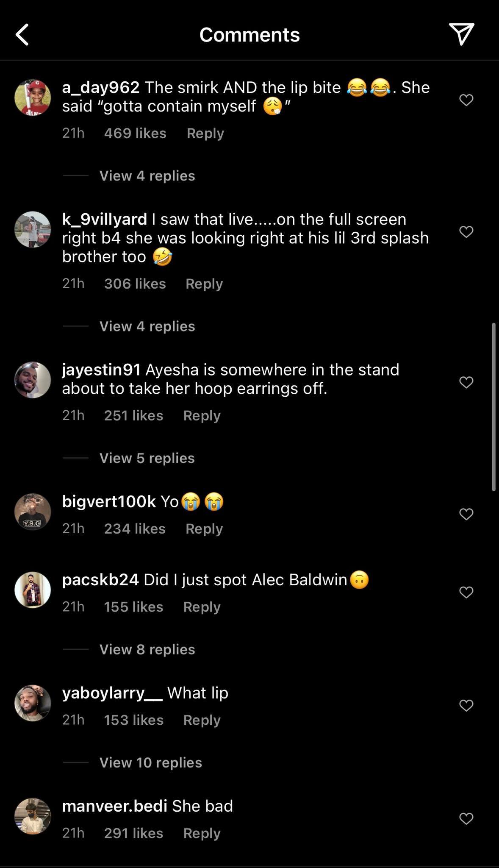Image resolution: width=499 pixels, height=868 pixels.
Task: Open a_day962's profile picture
Action: click(x=33, y=97)
